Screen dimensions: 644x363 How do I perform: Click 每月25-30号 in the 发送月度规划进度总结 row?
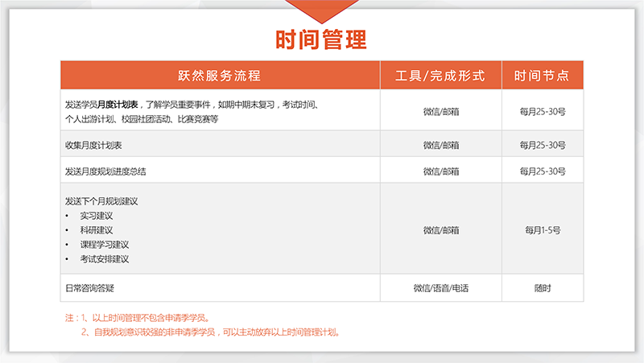(543, 171)
